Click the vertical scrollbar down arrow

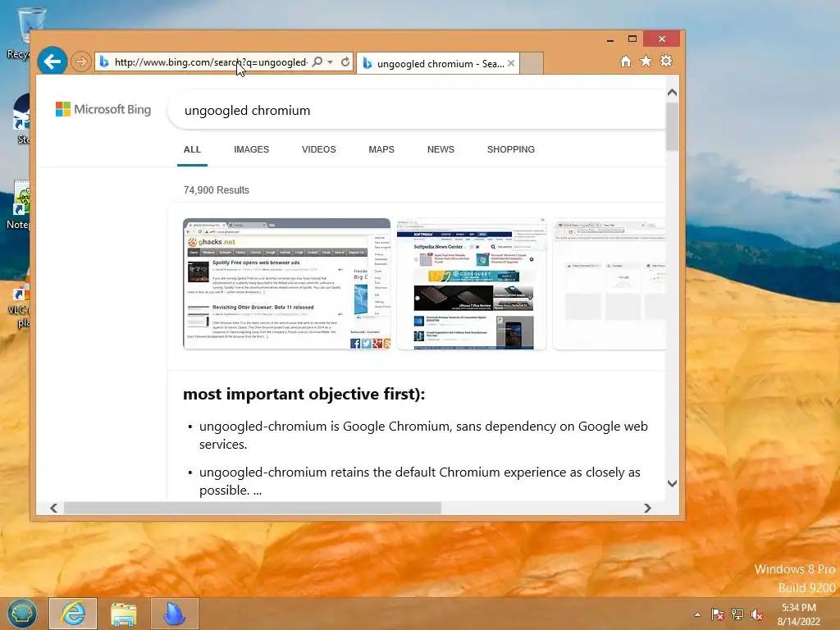pos(673,483)
